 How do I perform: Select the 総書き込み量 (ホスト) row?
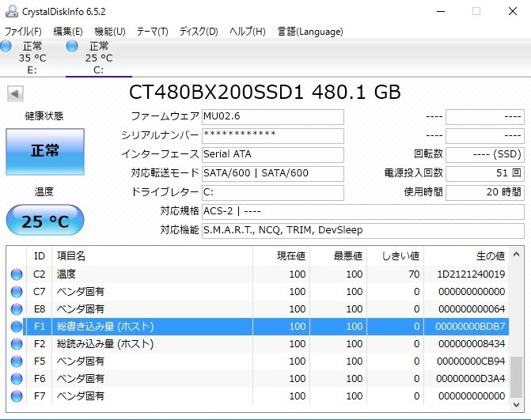click(x=258, y=327)
